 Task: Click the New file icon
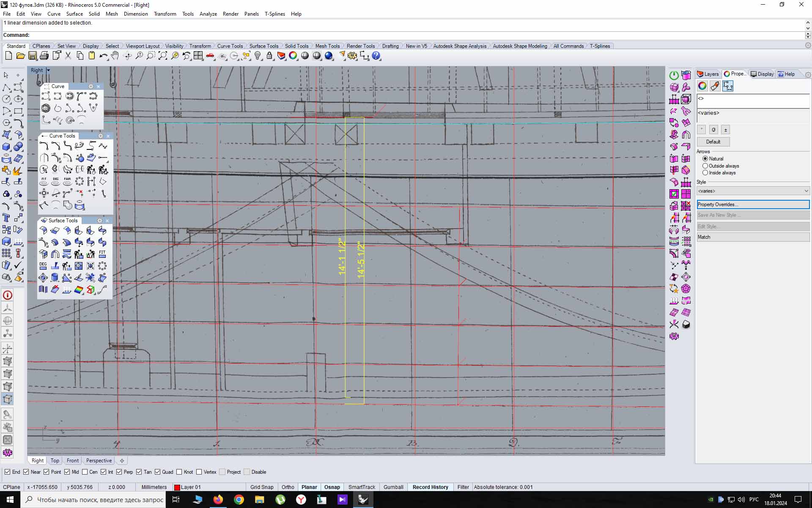[8, 55]
